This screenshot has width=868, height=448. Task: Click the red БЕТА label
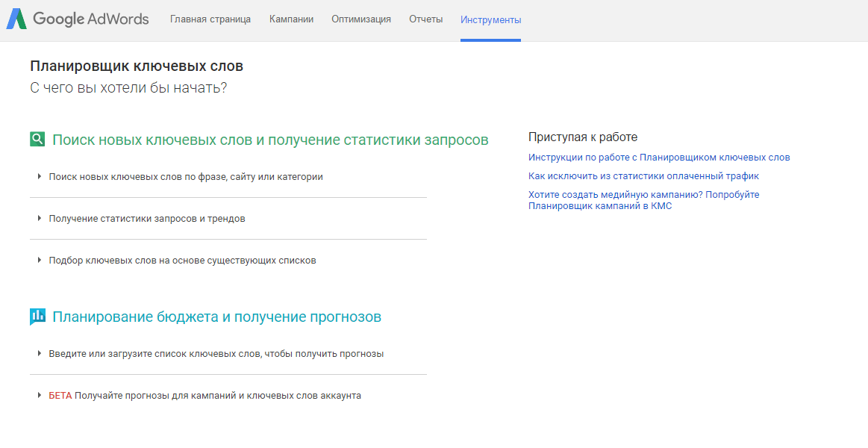click(60, 396)
